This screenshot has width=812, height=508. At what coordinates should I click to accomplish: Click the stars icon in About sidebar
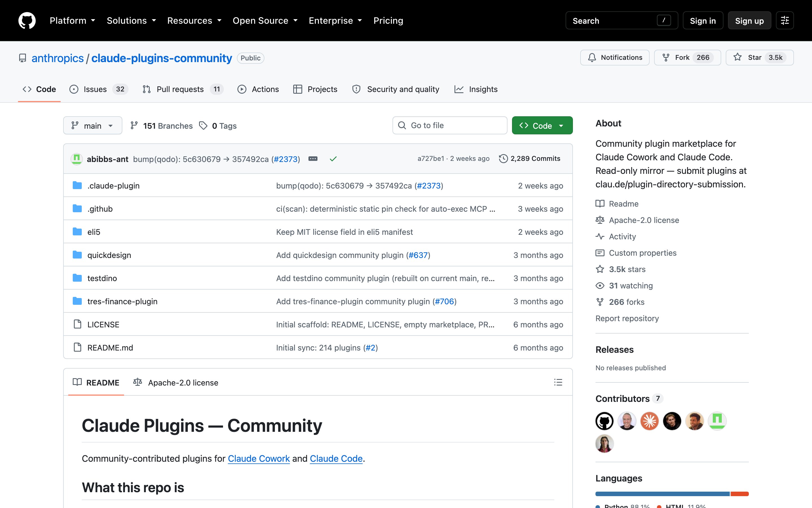pos(600,269)
